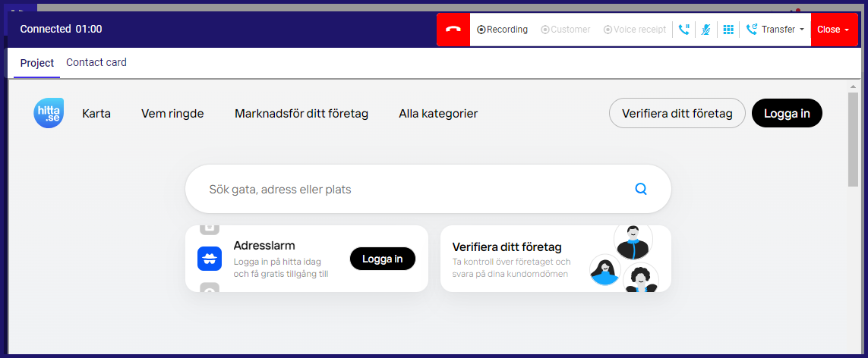Toggle the Voice receipt option

click(634, 30)
